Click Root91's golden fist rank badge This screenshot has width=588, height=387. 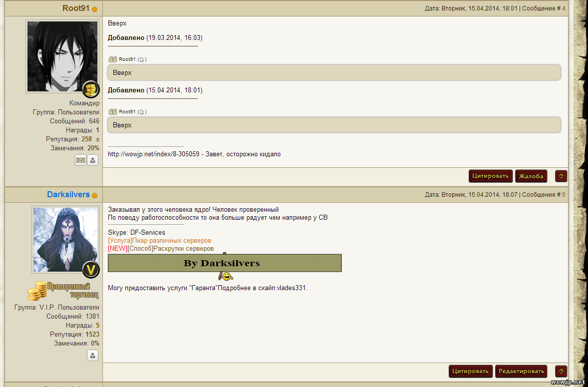point(91,89)
